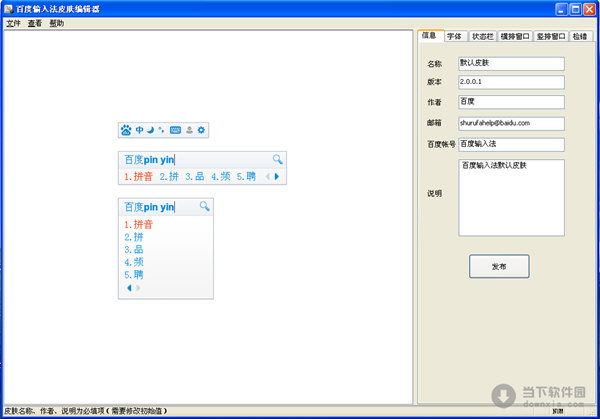Click magnifier icon in horizontal candidate window

coord(278,159)
